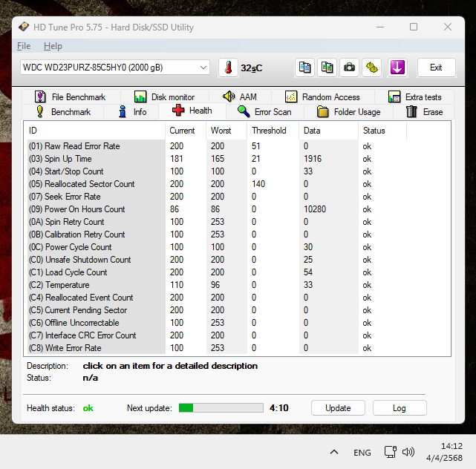
Task: Click the Threshold column header
Action: coord(273,131)
